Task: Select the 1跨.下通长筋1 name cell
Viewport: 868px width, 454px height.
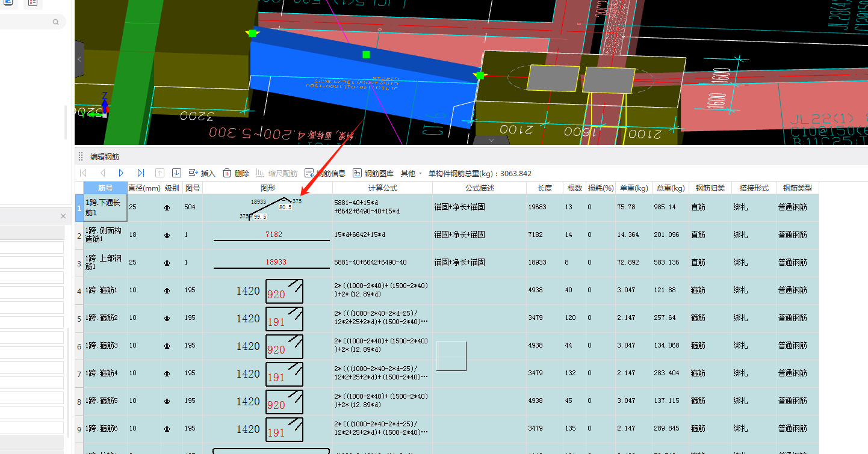Action: tap(105, 208)
